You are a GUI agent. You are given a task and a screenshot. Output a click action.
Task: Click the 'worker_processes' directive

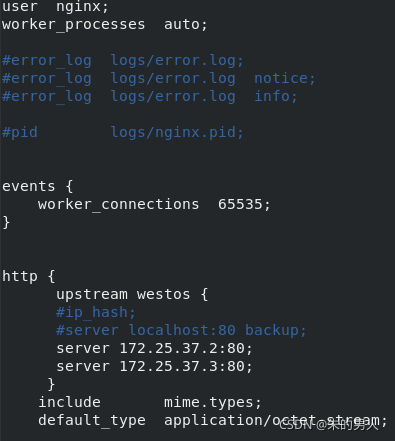[x=74, y=25]
